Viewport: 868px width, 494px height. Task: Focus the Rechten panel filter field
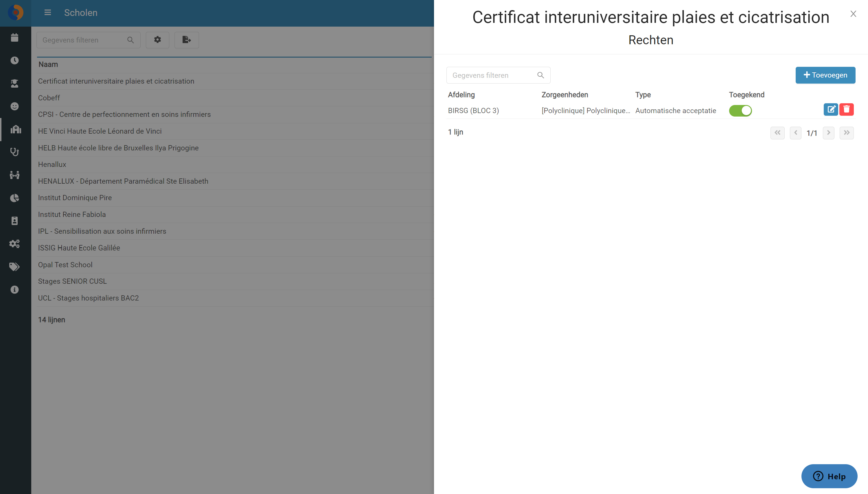(498, 75)
